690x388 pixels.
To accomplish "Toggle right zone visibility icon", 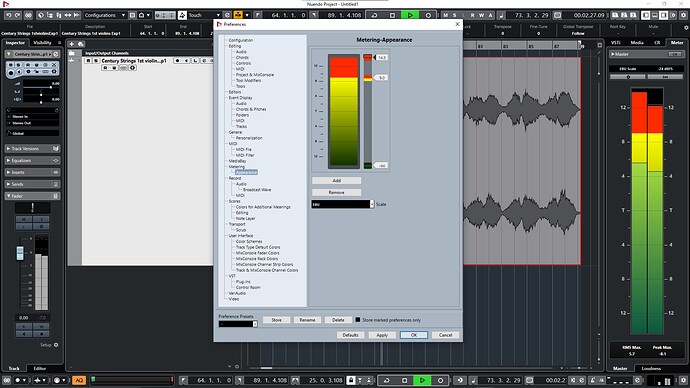I will [x=663, y=15].
